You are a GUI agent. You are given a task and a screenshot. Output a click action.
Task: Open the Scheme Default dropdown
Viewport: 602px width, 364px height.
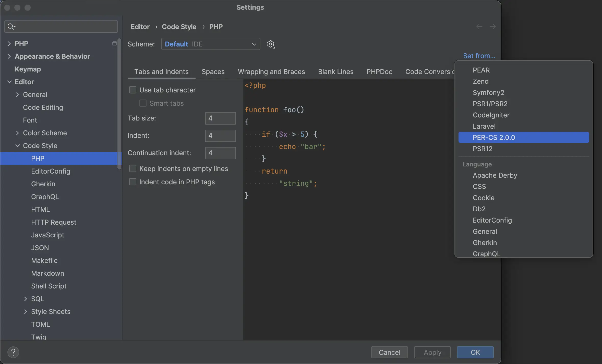click(211, 44)
